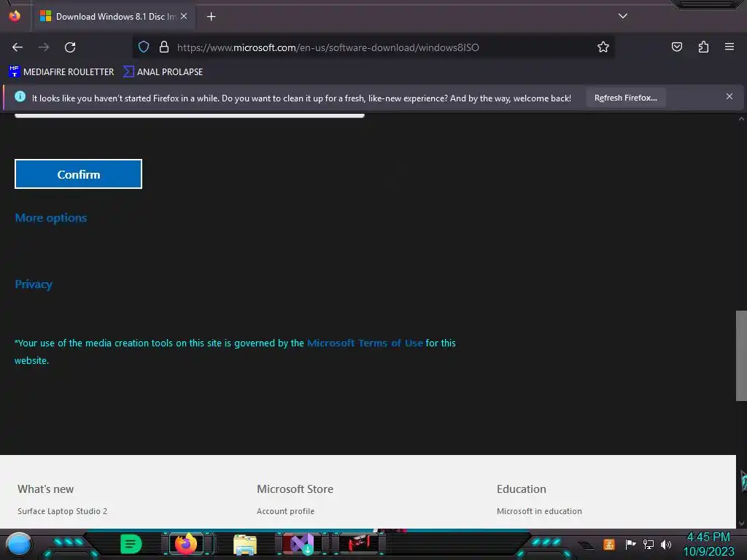Select the Download Windows 8.1 Disc Image tab
The width and height of the screenshot is (747, 560).
(113, 17)
